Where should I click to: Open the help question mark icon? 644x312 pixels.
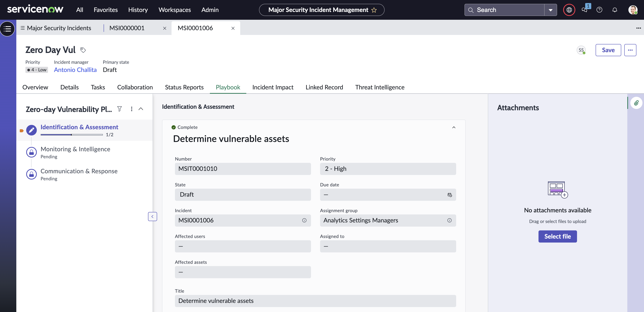(599, 10)
